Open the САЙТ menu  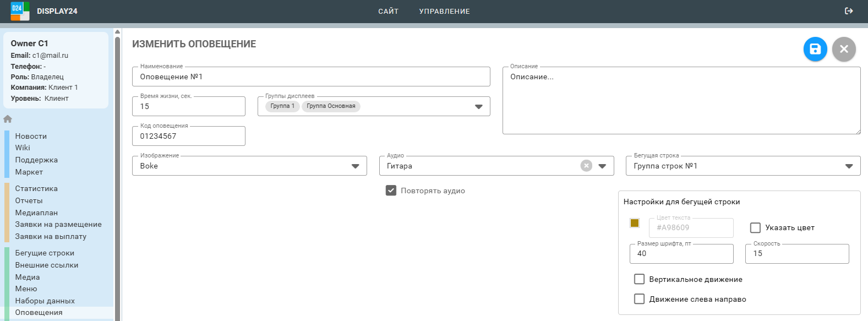click(x=388, y=11)
